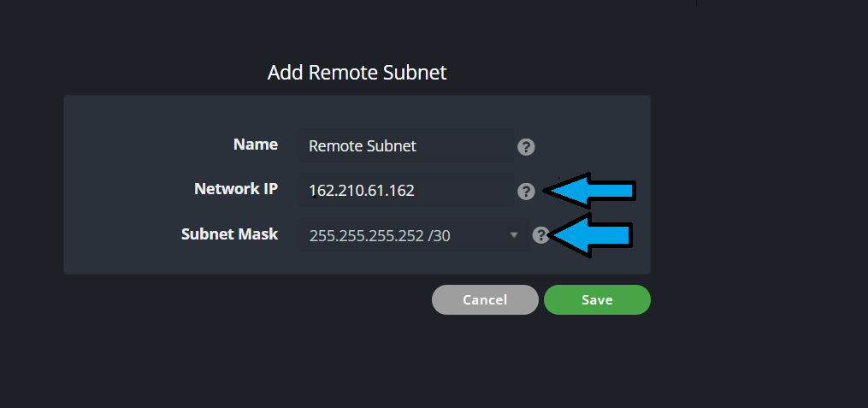Open help for the Network IP field

(x=527, y=192)
